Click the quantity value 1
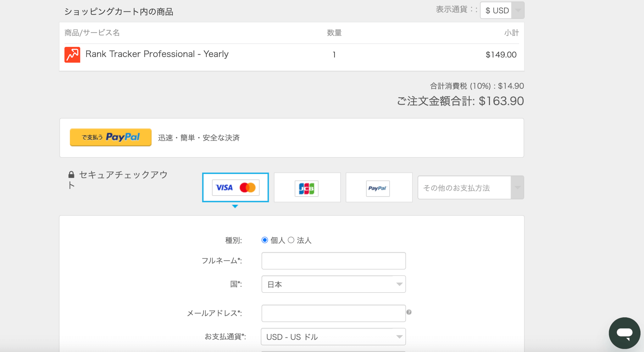Image resolution: width=644 pixels, height=352 pixels. pos(334,55)
